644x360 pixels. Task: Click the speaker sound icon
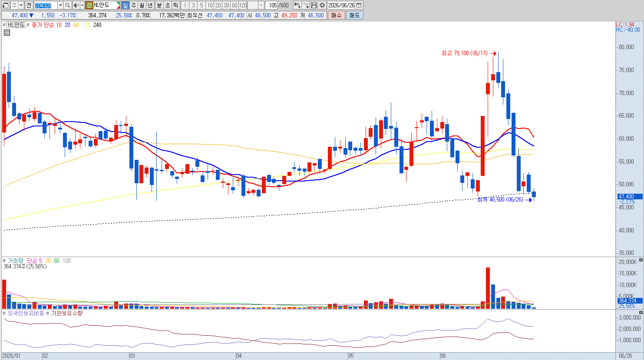(76, 5)
